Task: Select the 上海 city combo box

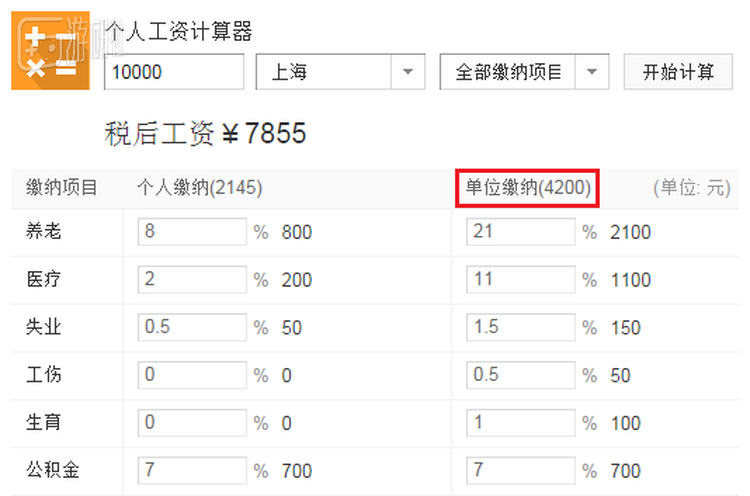Action: 324,72
